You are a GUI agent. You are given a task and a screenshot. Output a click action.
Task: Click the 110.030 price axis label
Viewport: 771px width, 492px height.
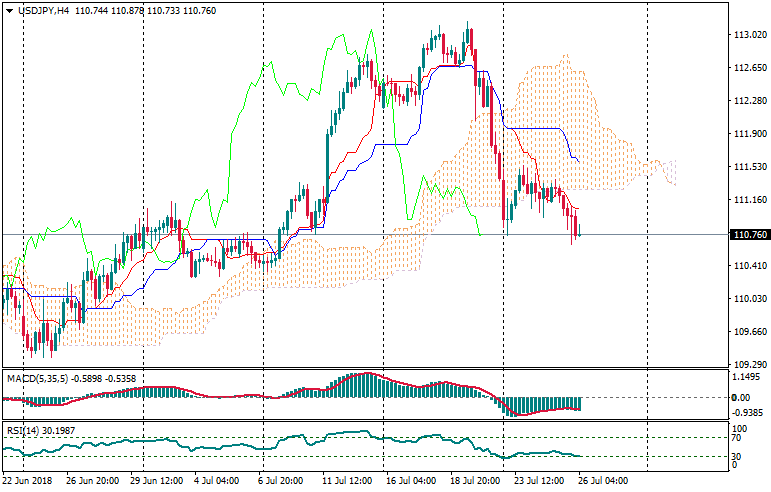pos(749,299)
